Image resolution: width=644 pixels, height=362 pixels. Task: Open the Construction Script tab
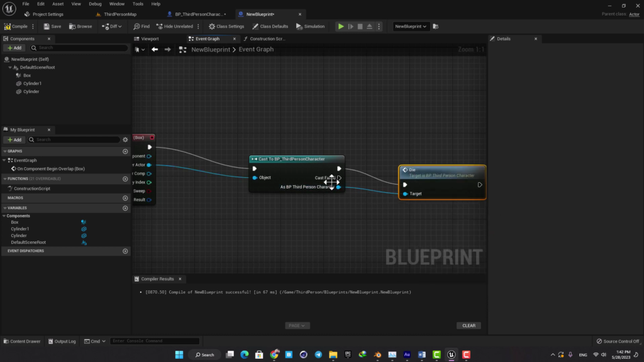coord(267,38)
